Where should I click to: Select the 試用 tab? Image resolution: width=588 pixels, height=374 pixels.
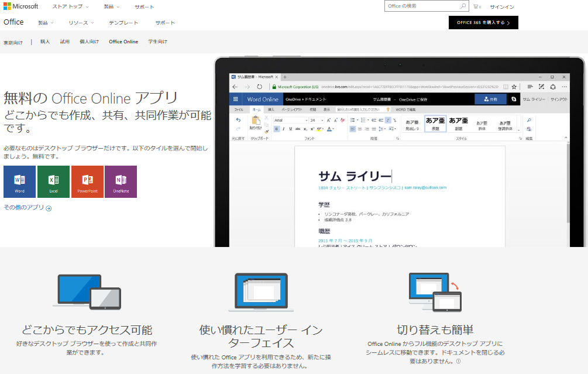65,42
